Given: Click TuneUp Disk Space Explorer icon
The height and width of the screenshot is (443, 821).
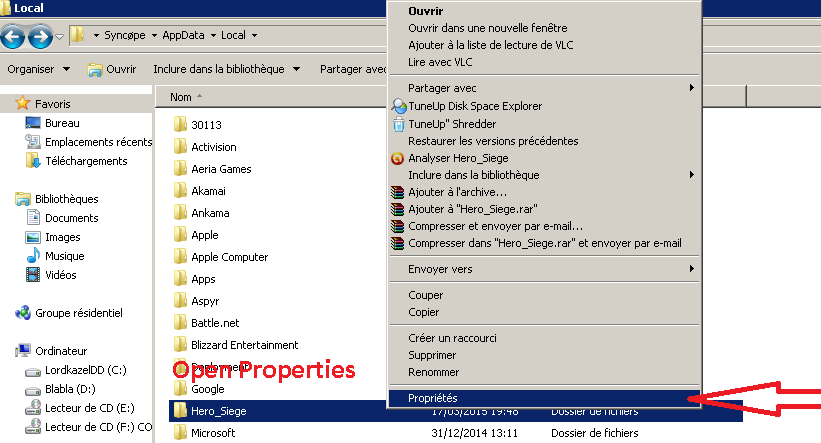Looking at the screenshot, I should (x=398, y=106).
